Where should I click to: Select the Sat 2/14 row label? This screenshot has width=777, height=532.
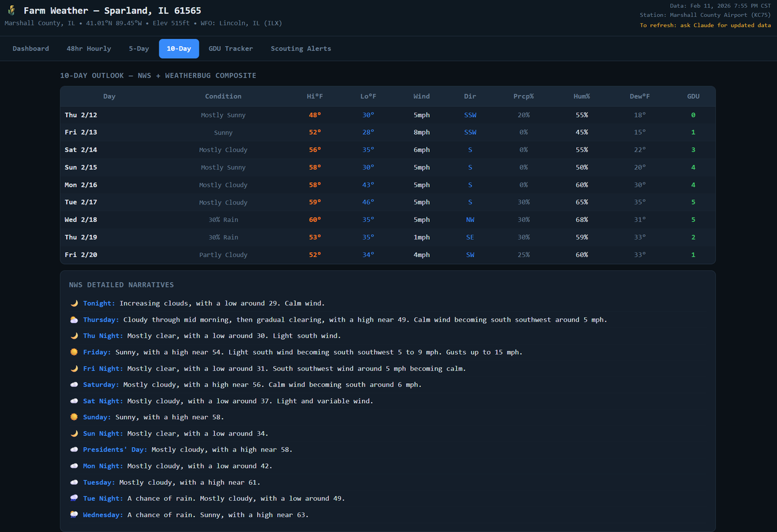[x=81, y=150]
